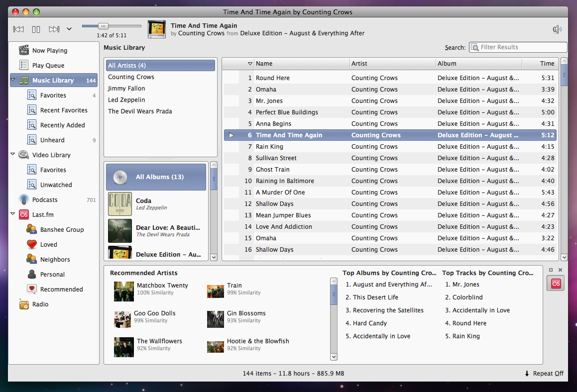The height and width of the screenshot is (392, 577).
Task: Open the Loved tracks station
Action: coord(54,245)
